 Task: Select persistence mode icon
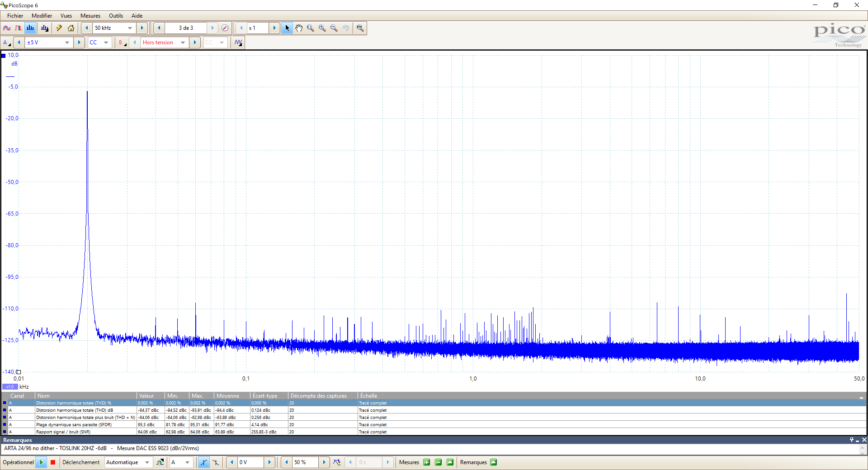pos(18,28)
